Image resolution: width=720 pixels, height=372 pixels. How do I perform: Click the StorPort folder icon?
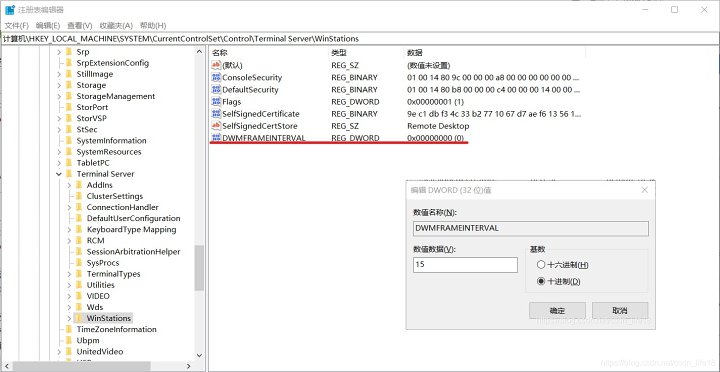coord(69,107)
